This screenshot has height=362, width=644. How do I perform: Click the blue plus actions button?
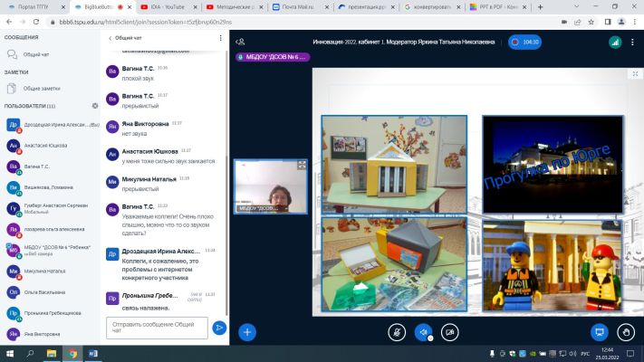(247, 332)
